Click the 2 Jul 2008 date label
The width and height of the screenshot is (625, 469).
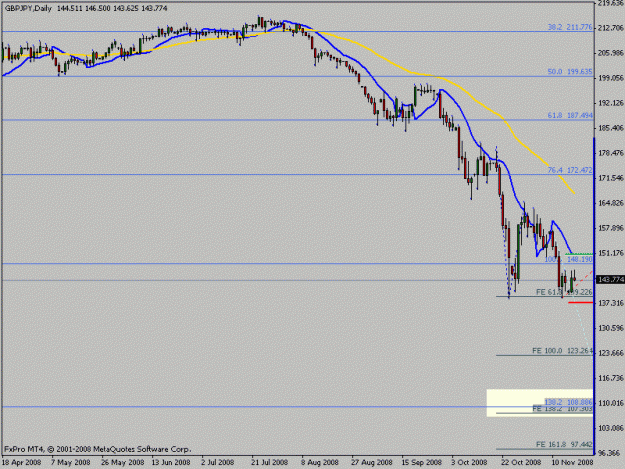pyautogui.click(x=218, y=463)
